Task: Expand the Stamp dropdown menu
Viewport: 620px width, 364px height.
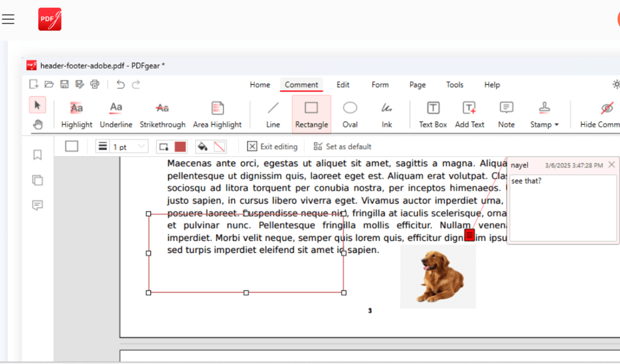Action: click(x=545, y=114)
